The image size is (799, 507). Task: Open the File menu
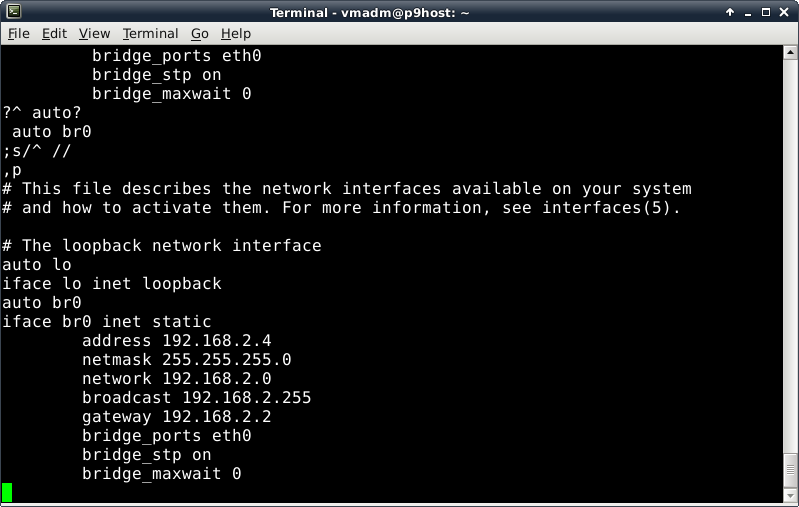[19, 33]
